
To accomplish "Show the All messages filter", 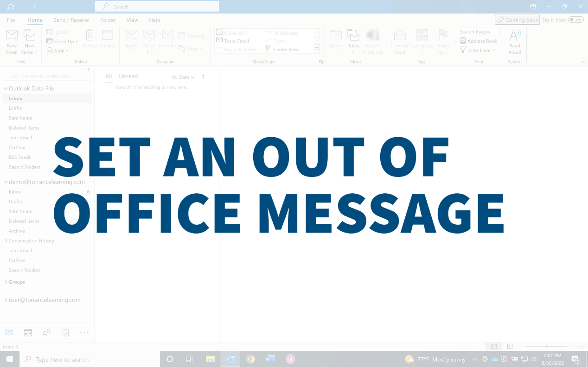I will (x=109, y=76).
